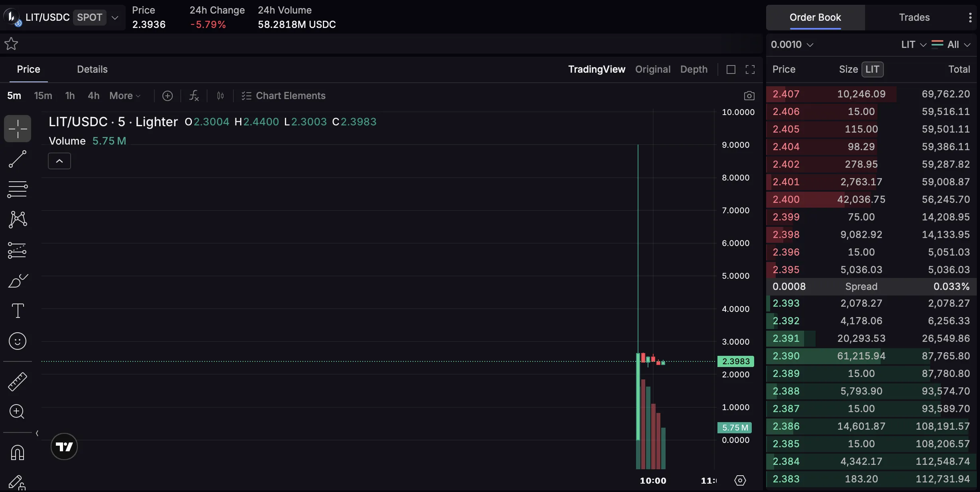The image size is (980, 492).
Task: Expand the 0.0010 price grouping dropdown
Action: click(792, 44)
